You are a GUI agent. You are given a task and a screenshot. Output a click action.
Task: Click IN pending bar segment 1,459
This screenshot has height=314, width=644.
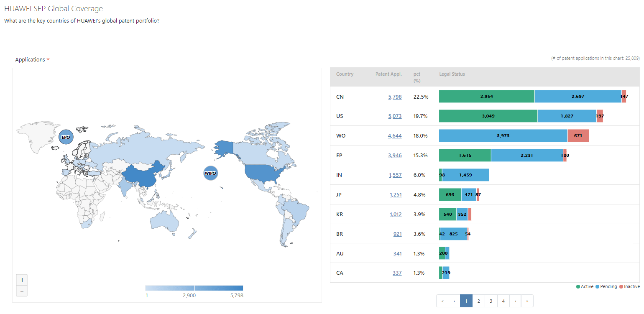click(465, 175)
